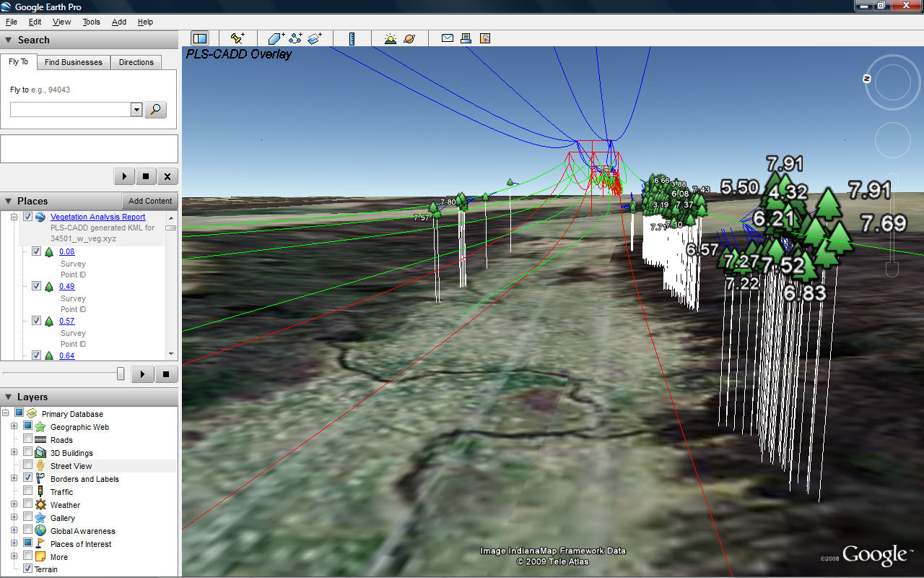
Task: Uncheck Borders and Labels
Action: tap(27, 478)
